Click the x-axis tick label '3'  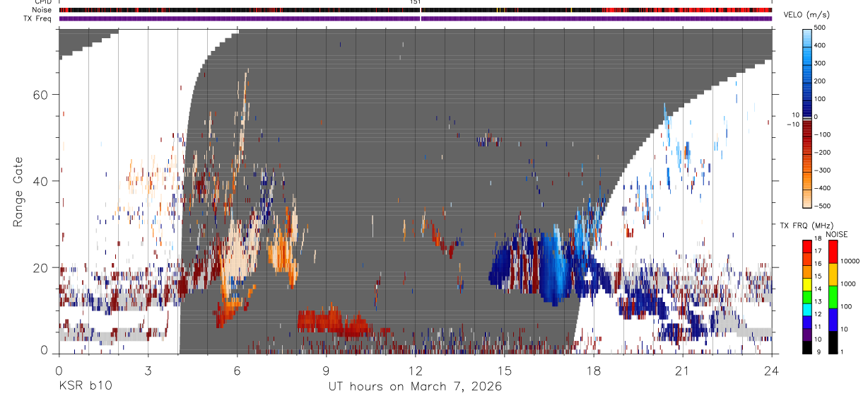click(148, 370)
